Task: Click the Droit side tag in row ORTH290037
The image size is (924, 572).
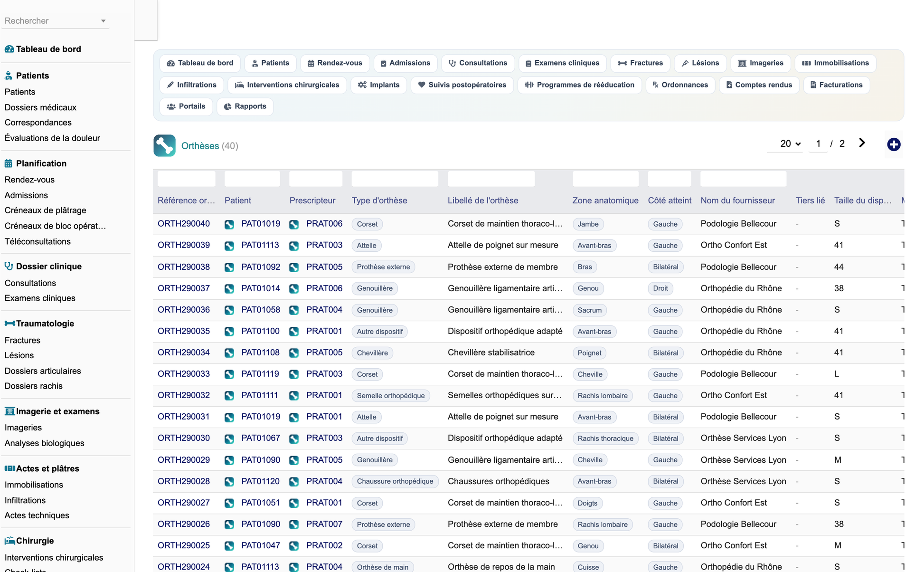Action: (660, 288)
